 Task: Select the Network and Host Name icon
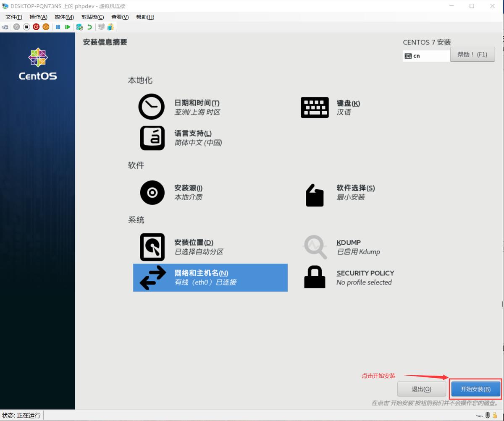(x=152, y=277)
